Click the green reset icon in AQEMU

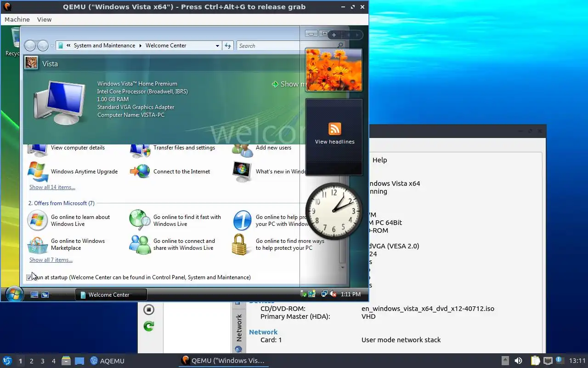click(149, 326)
